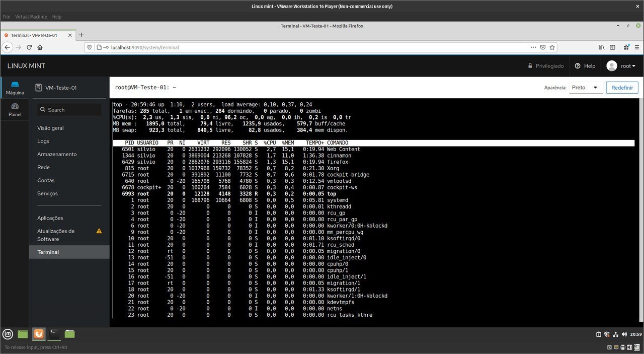Open the network tray icon

[x=615, y=334]
